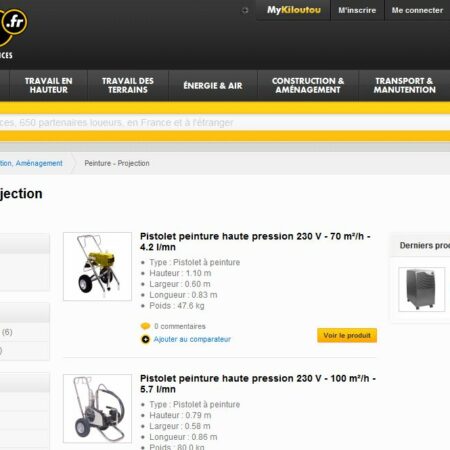Click the Voir le produit button

[347, 335]
